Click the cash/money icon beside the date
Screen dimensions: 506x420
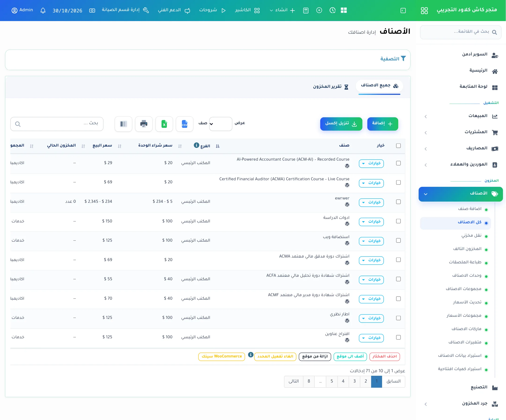click(x=92, y=11)
